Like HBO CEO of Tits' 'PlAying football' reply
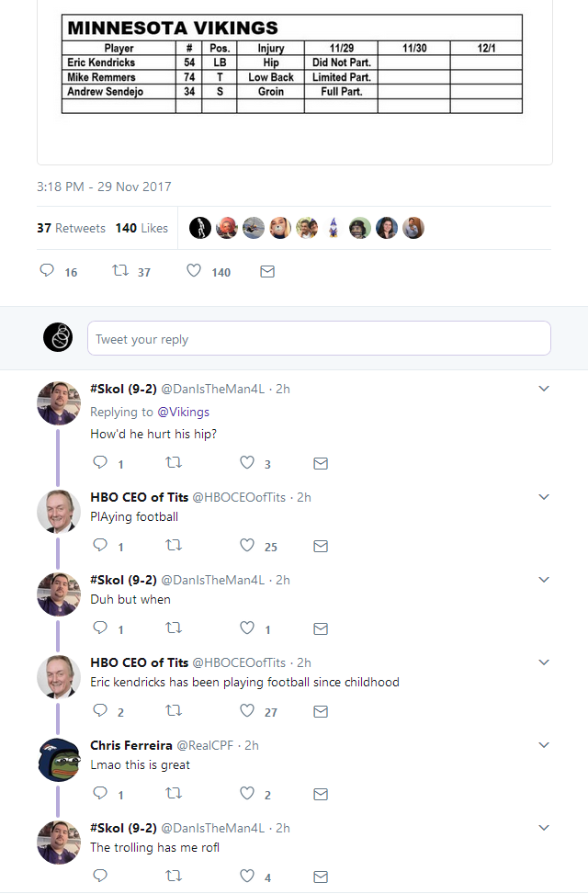588x894 pixels. pyautogui.click(x=248, y=546)
